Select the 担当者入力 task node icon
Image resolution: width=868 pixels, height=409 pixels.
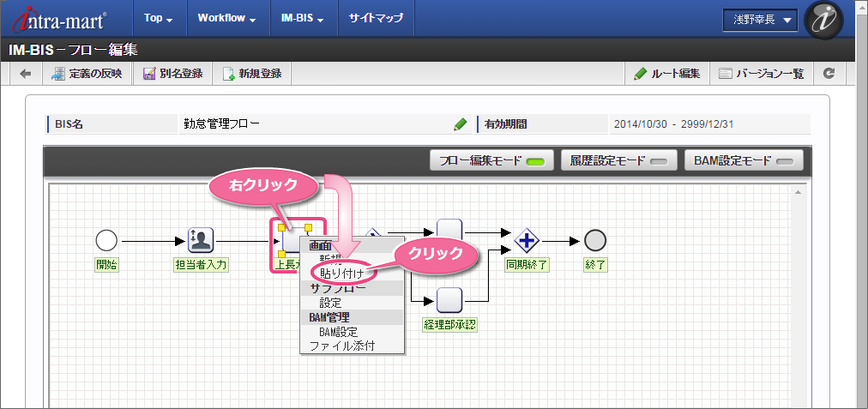tap(201, 240)
